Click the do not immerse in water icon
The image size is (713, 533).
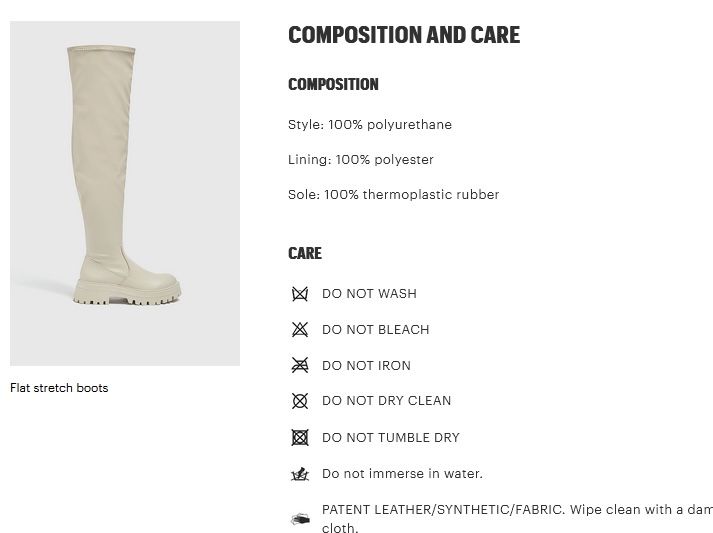299,474
